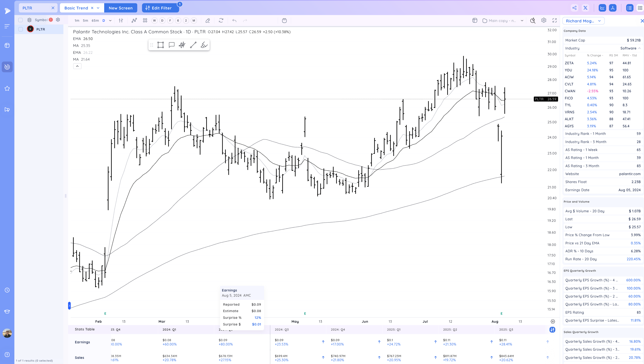Open the chart type bars icon
Image resolution: width=644 pixels, height=364 pixels.
click(x=121, y=20)
